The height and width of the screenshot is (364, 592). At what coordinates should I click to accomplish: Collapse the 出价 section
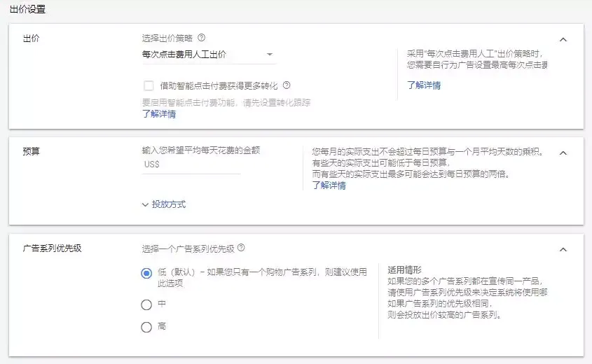(x=563, y=40)
